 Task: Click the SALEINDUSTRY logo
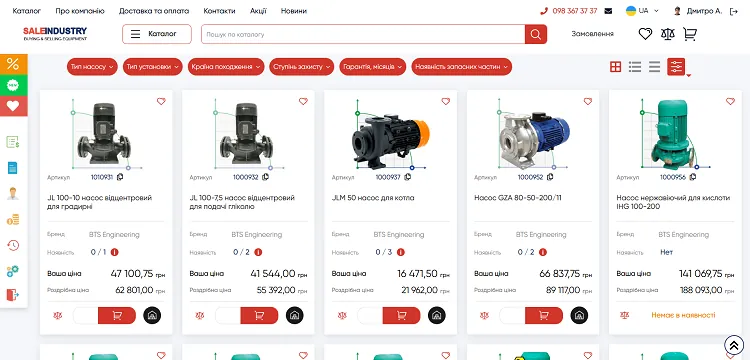55,33
